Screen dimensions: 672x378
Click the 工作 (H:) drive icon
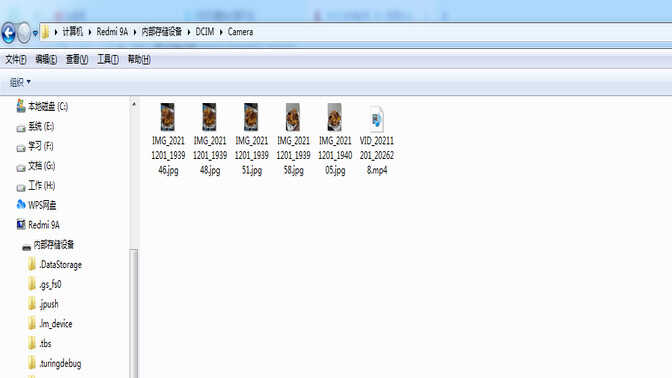point(21,187)
